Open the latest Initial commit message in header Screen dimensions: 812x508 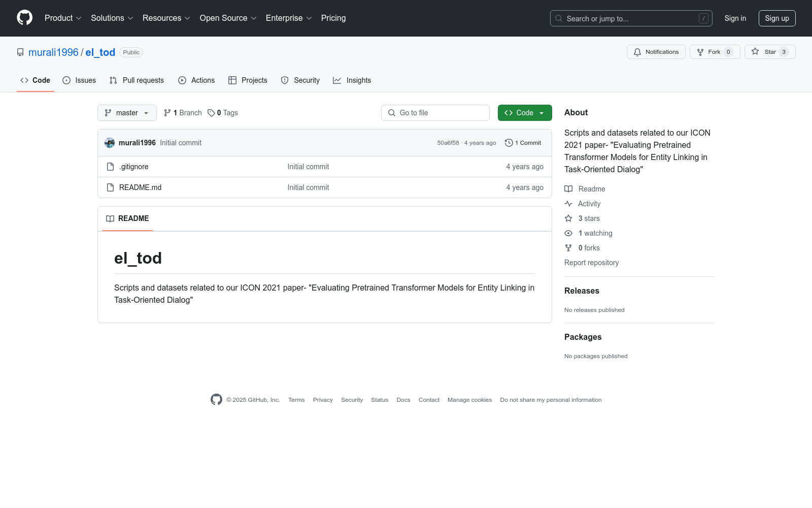point(181,143)
